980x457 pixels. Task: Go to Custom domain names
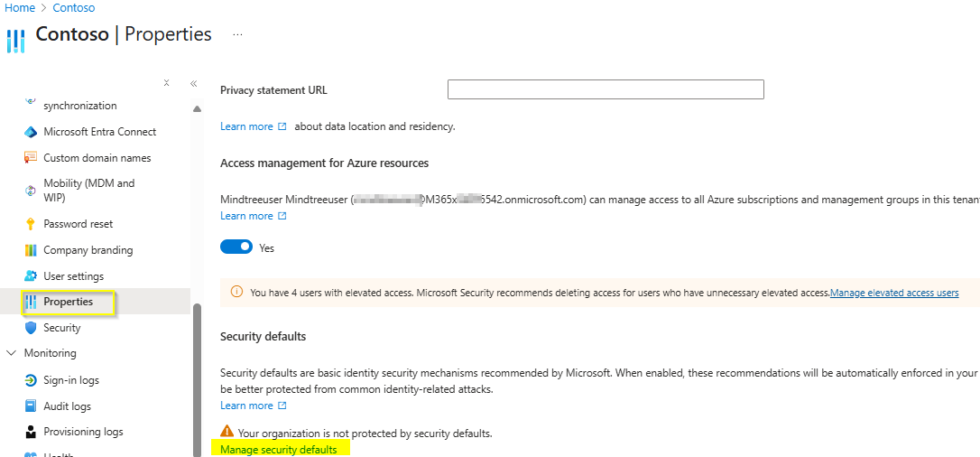coord(97,158)
